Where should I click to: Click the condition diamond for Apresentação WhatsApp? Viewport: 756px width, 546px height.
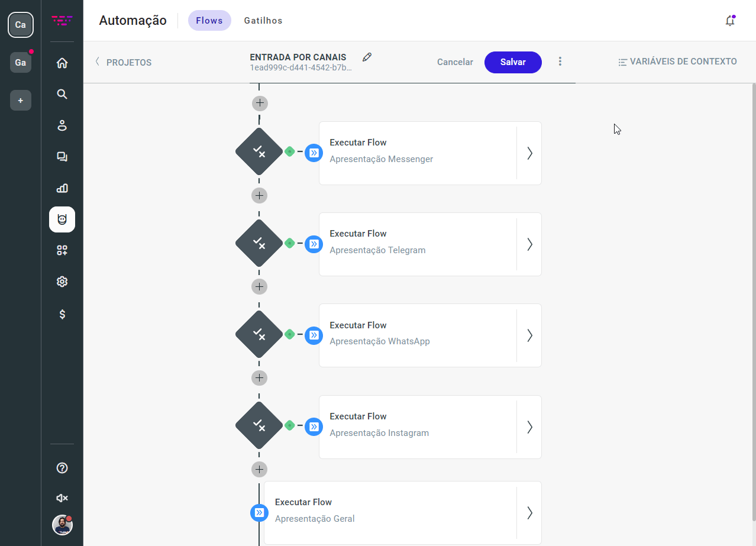coord(259,334)
